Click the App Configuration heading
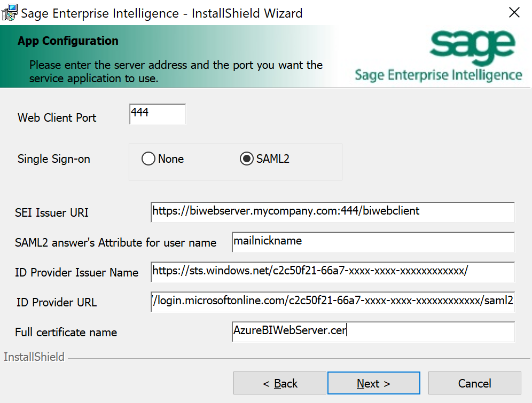Screen dimensions: 532x403 pyautogui.click(x=68, y=41)
